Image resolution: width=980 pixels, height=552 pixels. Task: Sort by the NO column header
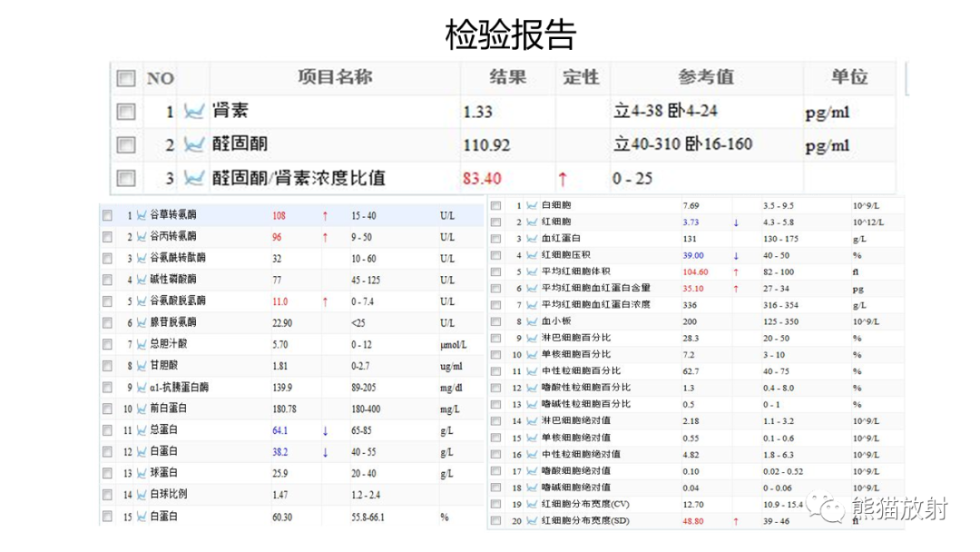(160, 78)
